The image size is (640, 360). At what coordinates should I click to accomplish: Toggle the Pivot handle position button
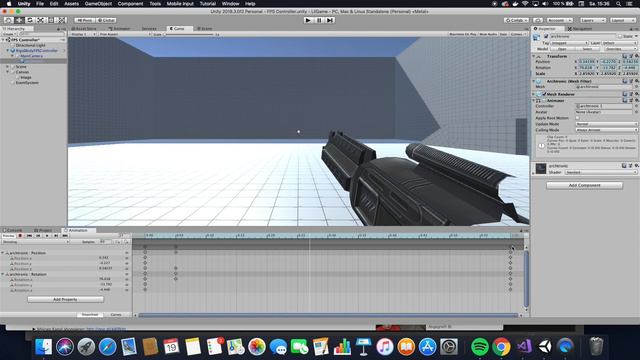click(x=84, y=20)
